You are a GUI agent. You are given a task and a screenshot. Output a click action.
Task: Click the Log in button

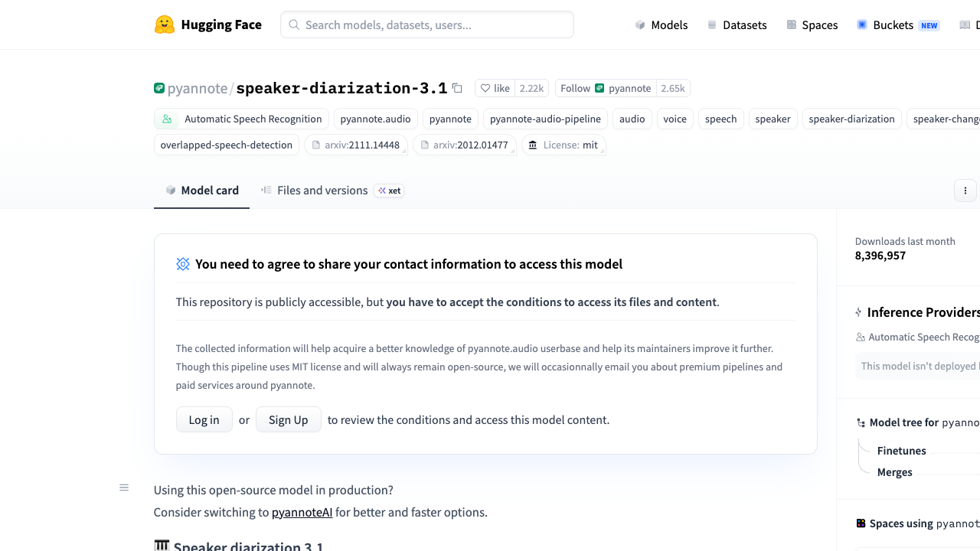(x=204, y=419)
